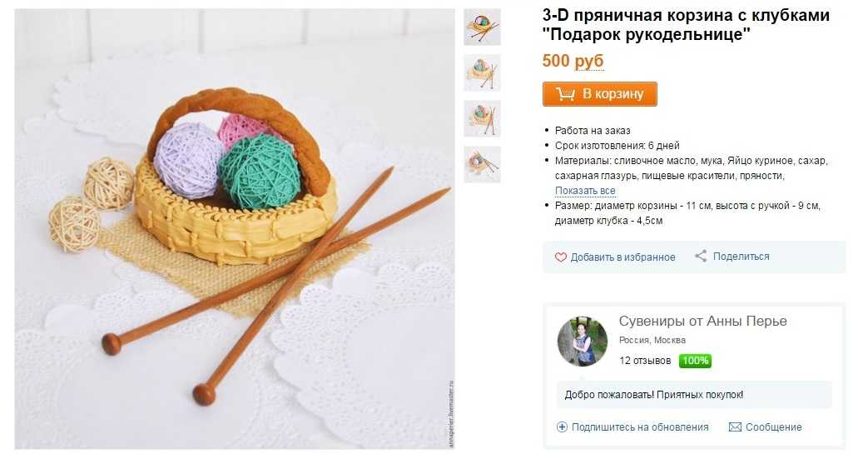This screenshot has width=868, height=454.
Task: Click Добавить в избранное link
Action: pyautogui.click(x=622, y=257)
